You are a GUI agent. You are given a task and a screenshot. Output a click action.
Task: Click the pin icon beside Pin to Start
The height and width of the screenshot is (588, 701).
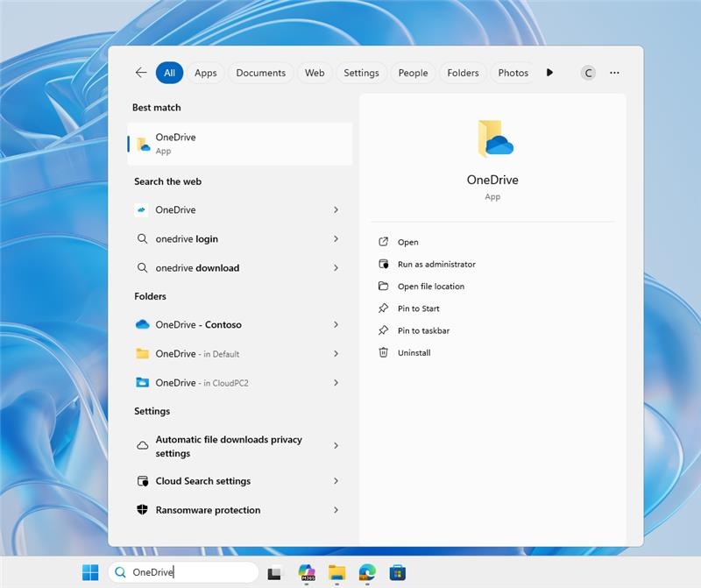click(383, 308)
